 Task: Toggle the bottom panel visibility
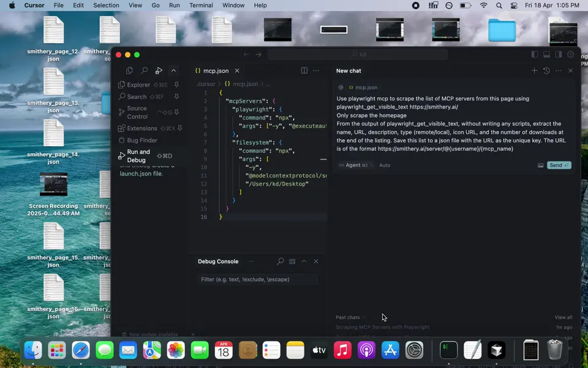click(546, 54)
